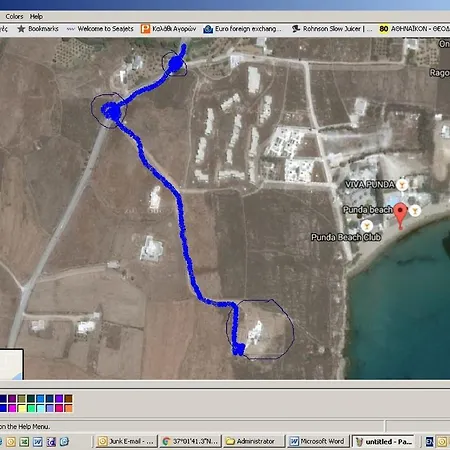This screenshot has width=450, height=450.
Task: Click the red location pin on map
Action: pos(401,215)
